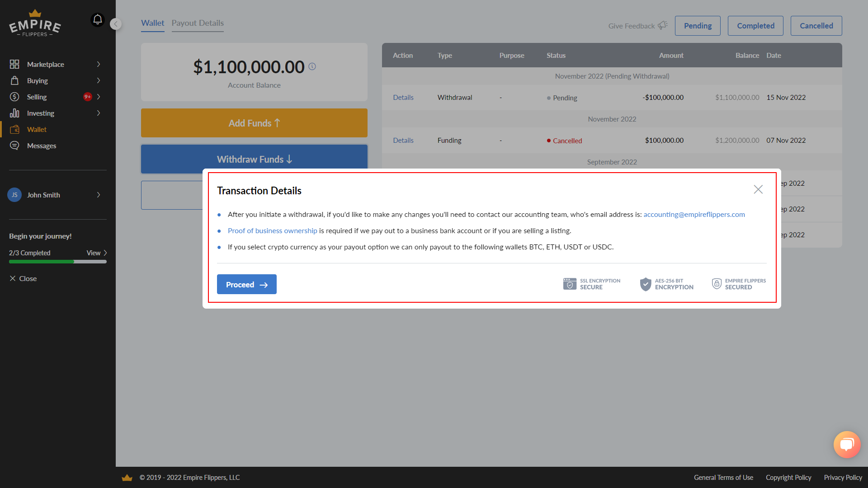
Task: Click the JS user avatar
Action: 14,195
